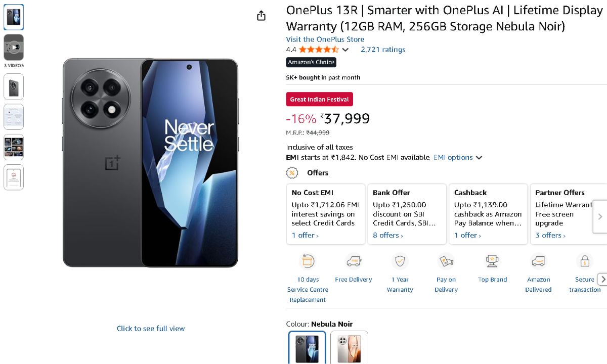Select the light-coloured phone variant swatch

349,347
